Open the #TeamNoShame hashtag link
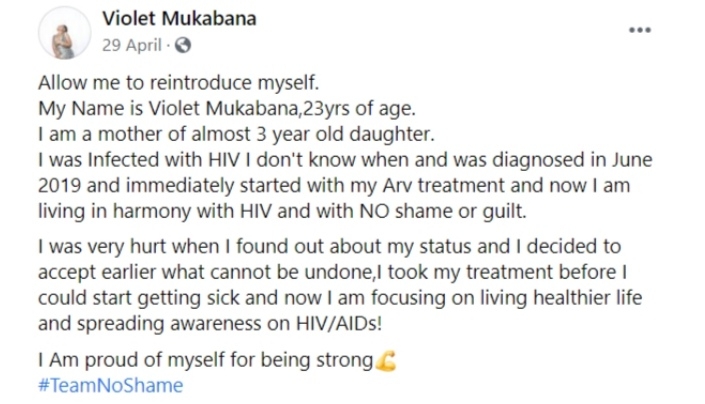Screen dimensions: 705x404 point(110,385)
